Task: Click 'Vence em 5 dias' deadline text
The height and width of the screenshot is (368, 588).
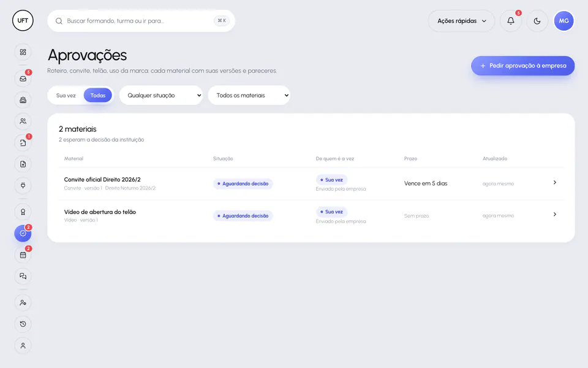Action: [426, 183]
